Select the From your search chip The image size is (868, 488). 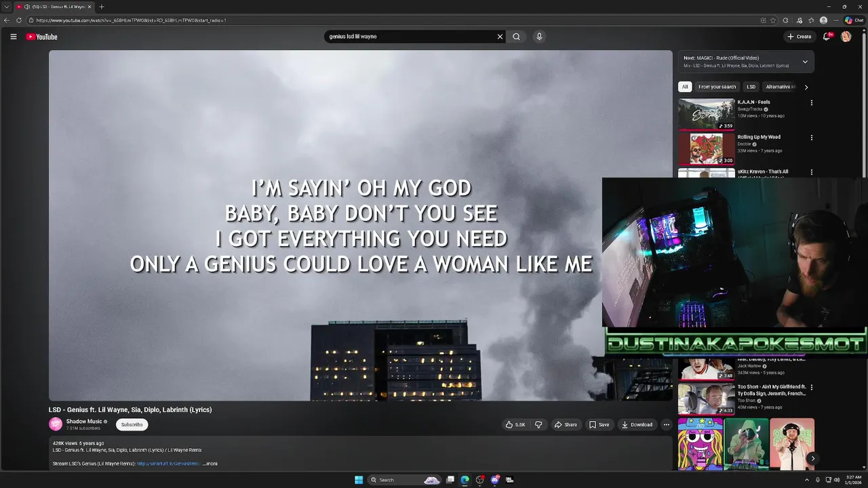click(717, 87)
